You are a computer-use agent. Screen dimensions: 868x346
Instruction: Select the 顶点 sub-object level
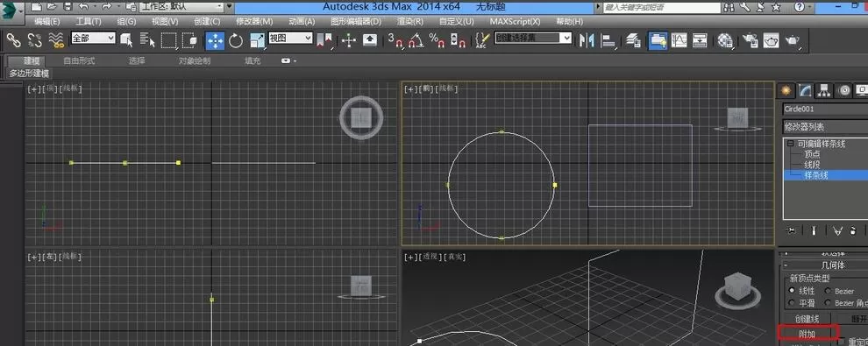coord(812,154)
